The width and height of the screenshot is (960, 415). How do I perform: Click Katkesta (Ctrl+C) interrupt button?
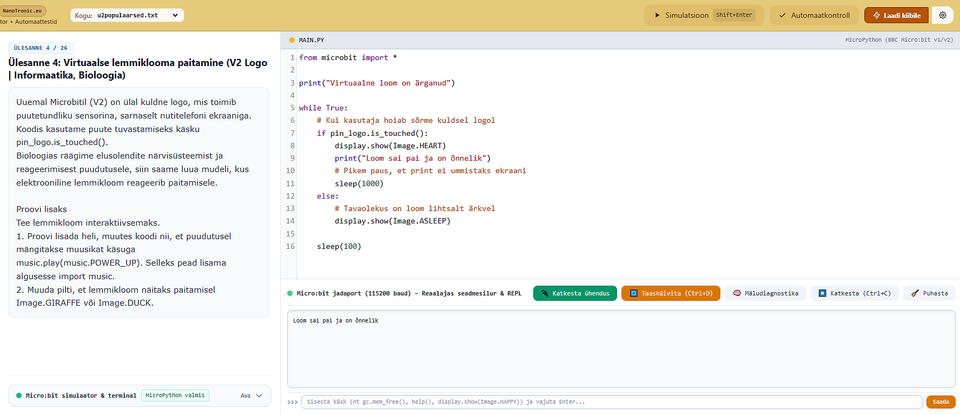[x=855, y=293]
